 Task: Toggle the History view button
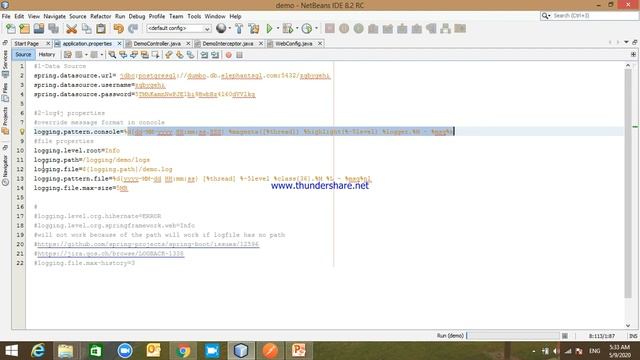(x=47, y=54)
